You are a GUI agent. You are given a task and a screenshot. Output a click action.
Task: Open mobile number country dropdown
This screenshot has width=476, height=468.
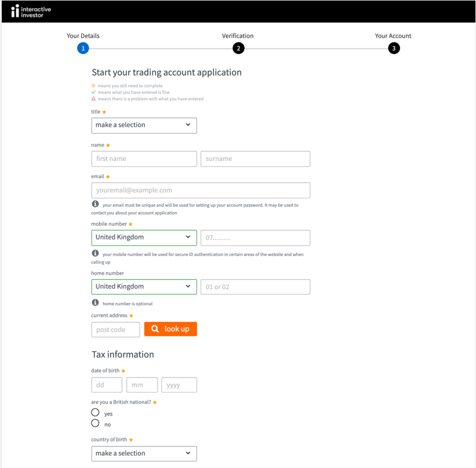(x=144, y=238)
